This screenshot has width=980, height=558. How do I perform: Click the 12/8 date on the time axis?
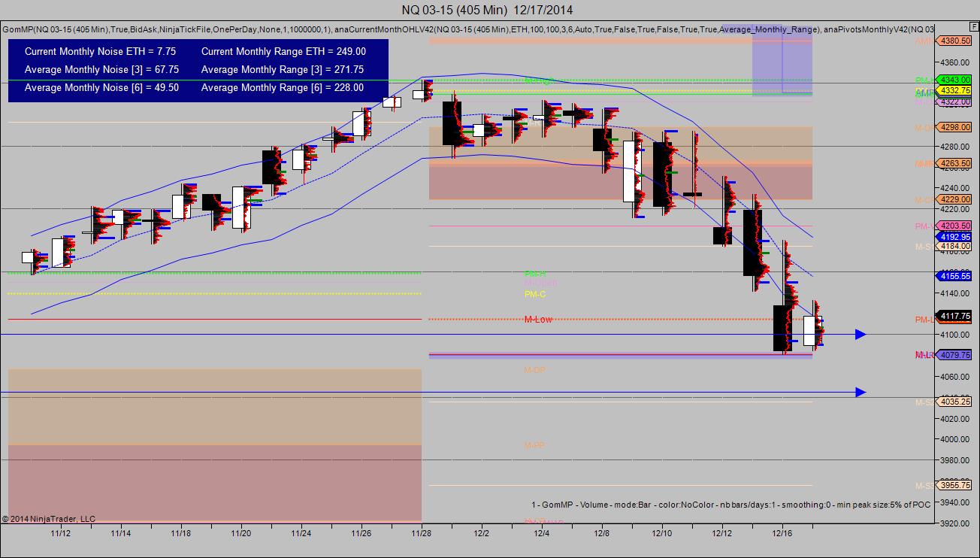(602, 533)
